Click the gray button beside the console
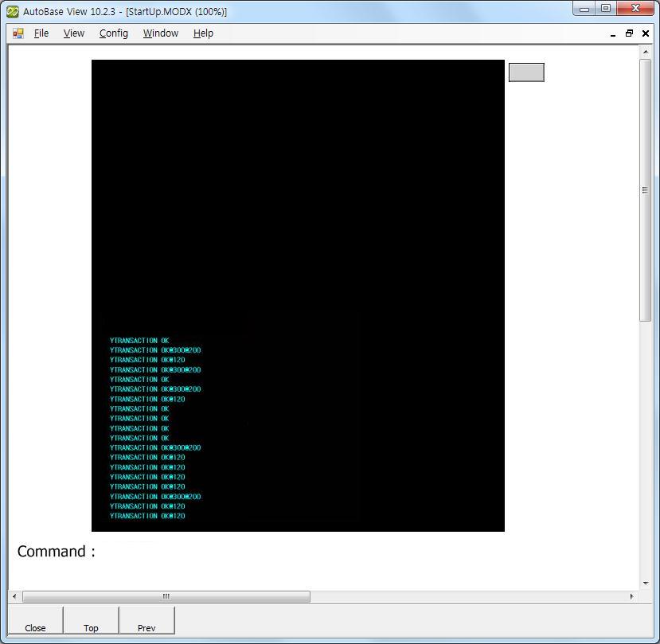Viewport: 660px width, 644px height. 526,72
